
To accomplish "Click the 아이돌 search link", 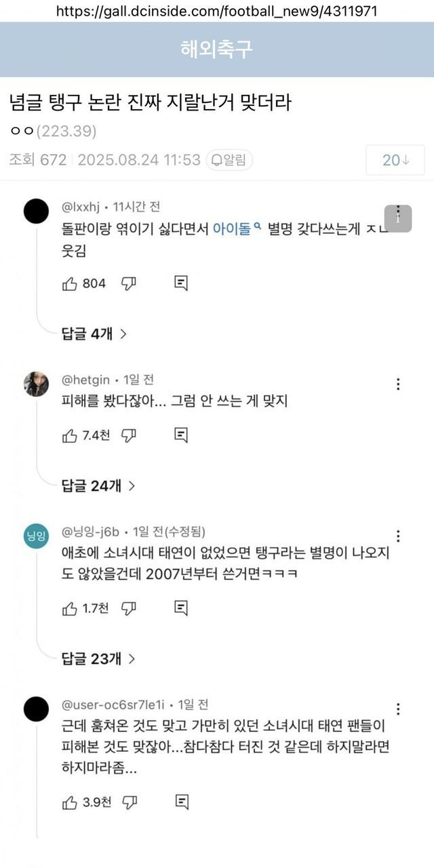I will 237,229.
